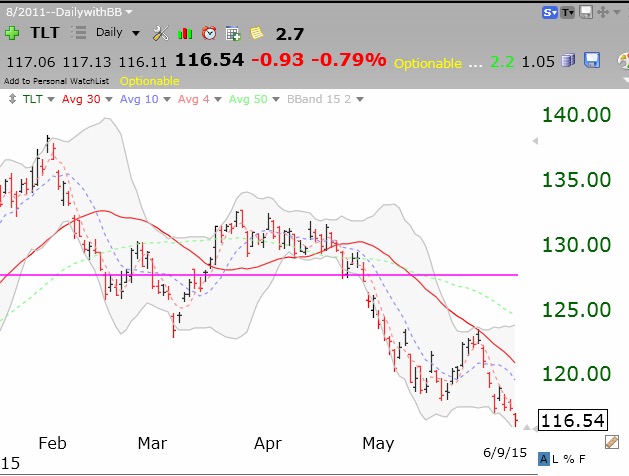629x476 pixels.
Task: Open the Daily timeframe dropdown
Action: click(x=136, y=33)
